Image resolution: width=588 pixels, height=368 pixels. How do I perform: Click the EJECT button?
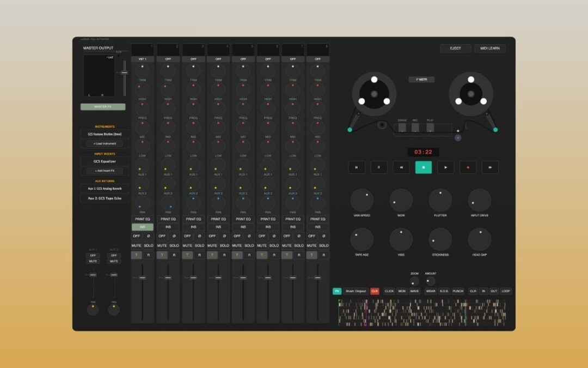[455, 49]
